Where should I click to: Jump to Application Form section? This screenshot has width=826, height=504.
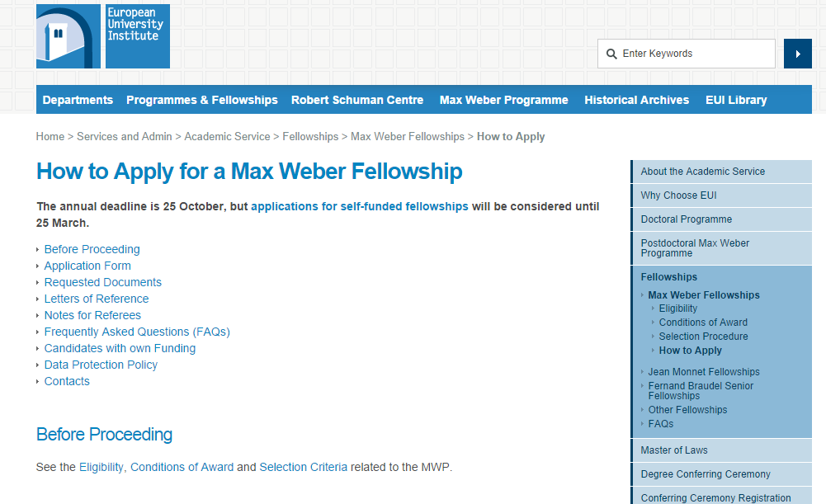(x=87, y=266)
